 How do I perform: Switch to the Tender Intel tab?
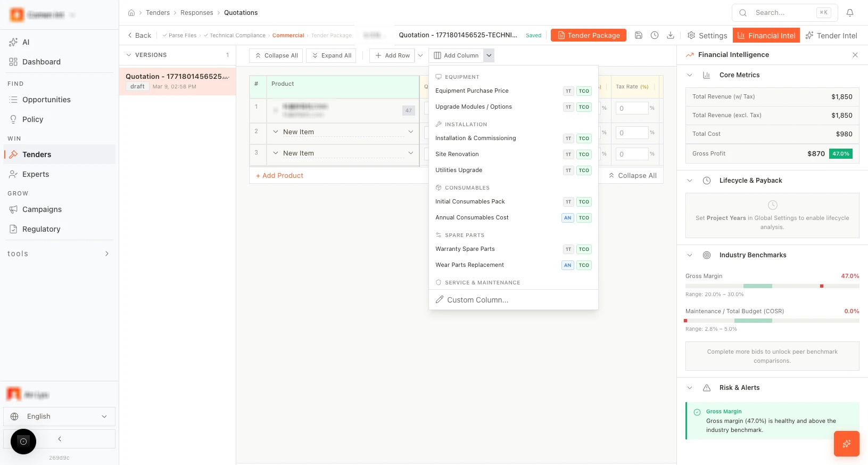point(831,36)
